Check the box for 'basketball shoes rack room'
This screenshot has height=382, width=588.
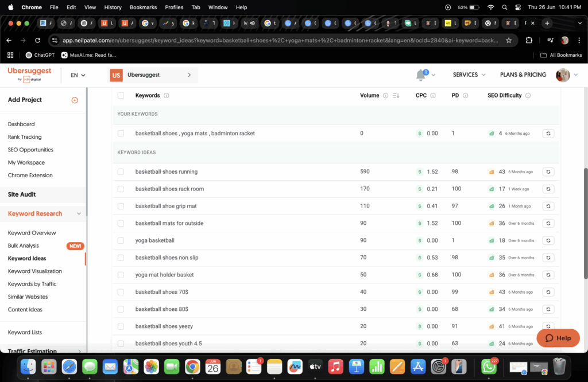coord(121,189)
